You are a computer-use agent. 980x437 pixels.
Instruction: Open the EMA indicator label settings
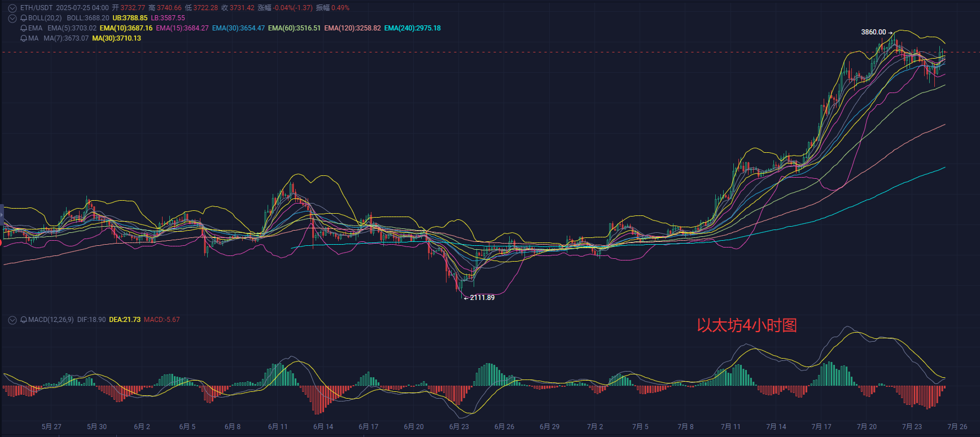pos(35,28)
